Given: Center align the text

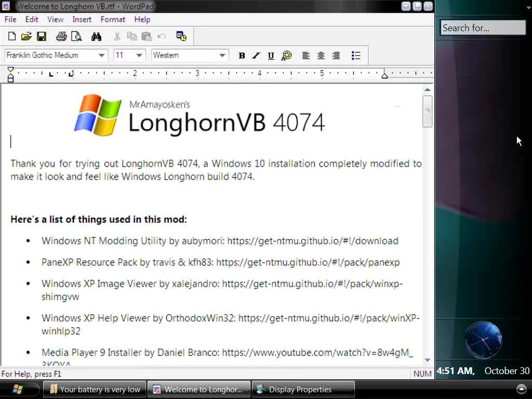Looking at the screenshot, I should (x=321, y=56).
